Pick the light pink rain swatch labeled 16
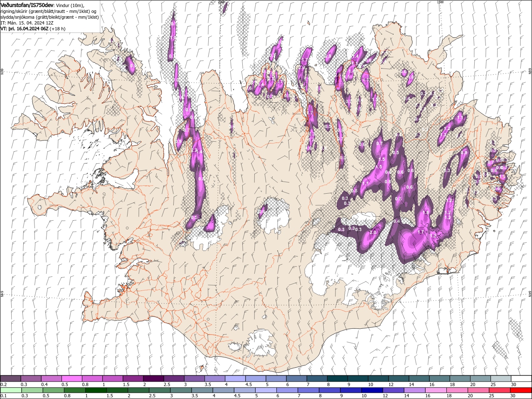The image size is (532, 399). pyautogui.click(x=436, y=390)
